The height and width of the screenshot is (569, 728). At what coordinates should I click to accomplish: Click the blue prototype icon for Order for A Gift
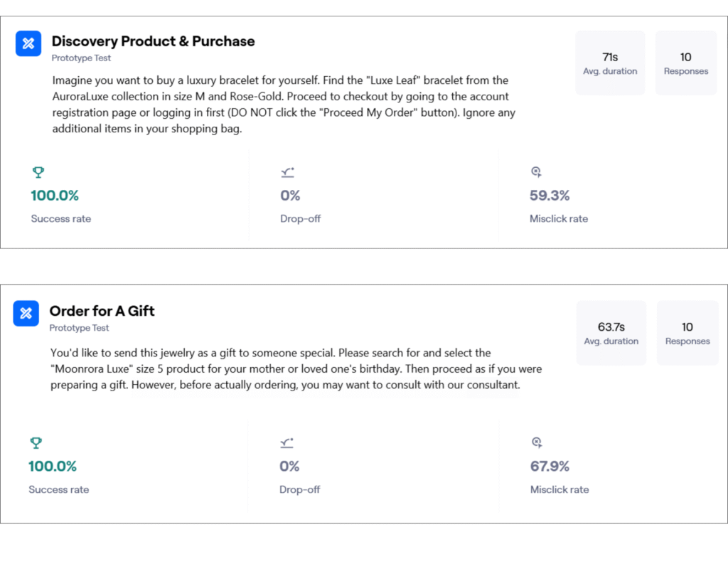point(26,313)
